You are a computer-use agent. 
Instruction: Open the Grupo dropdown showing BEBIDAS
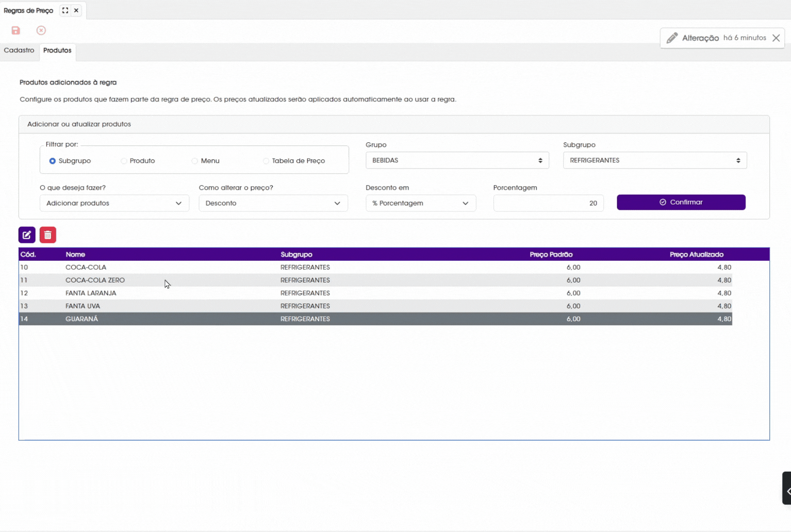tap(457, 160)
